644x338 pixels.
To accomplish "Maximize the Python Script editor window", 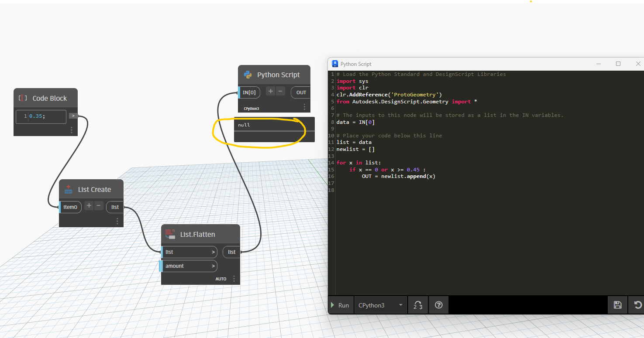I will pyautogui.click(x=618, y=64).
